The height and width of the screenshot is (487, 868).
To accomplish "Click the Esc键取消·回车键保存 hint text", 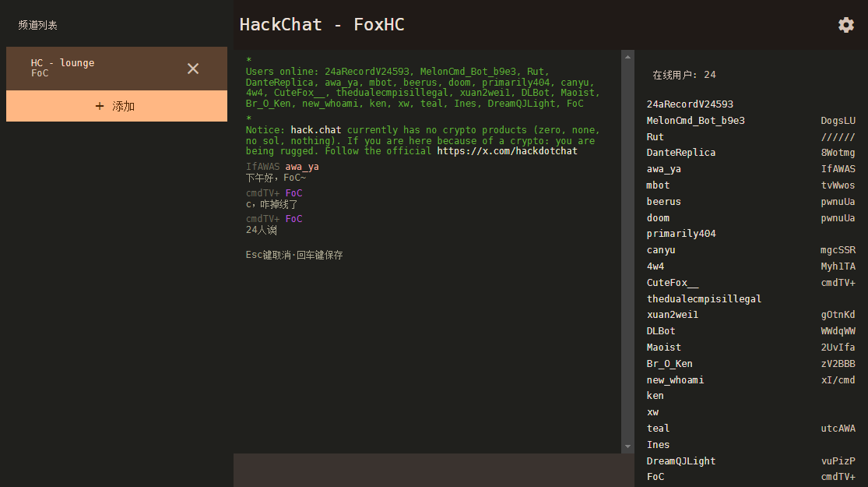I will (x=294, y=255).
